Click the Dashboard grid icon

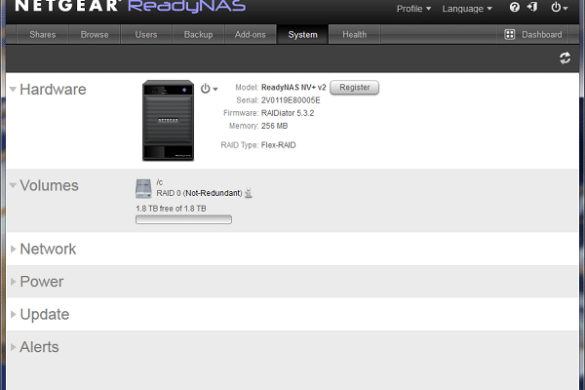(x=509, y=34)
